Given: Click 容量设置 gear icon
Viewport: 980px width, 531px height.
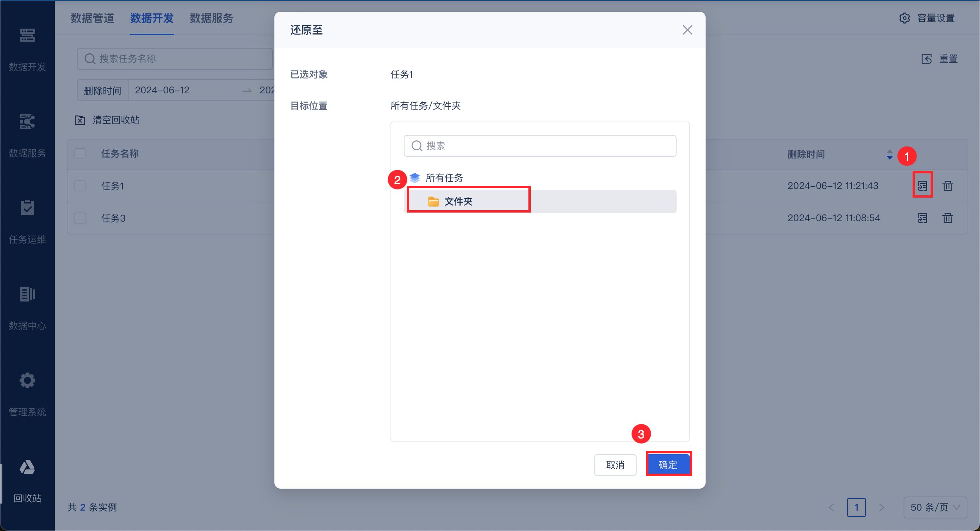Looking at the screenshot, I should 904,18.
